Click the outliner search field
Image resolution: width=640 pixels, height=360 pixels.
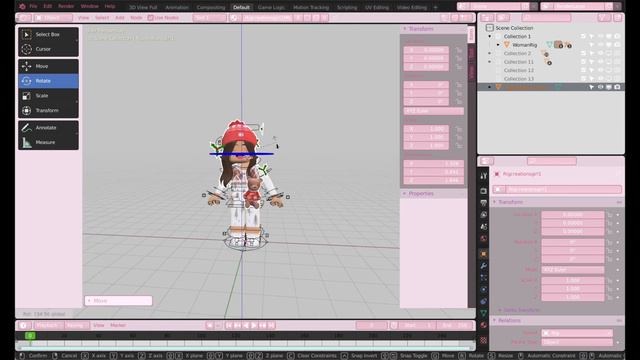(547, 18)
